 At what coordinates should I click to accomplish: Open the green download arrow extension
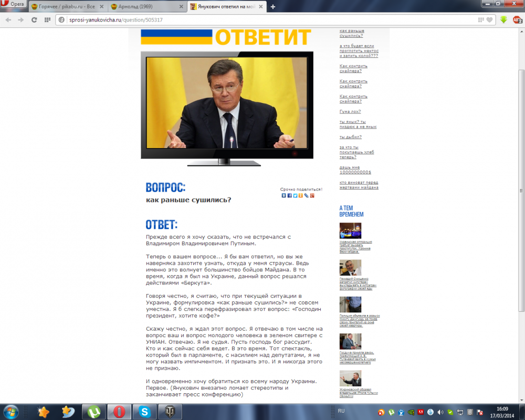pos(503,20)
